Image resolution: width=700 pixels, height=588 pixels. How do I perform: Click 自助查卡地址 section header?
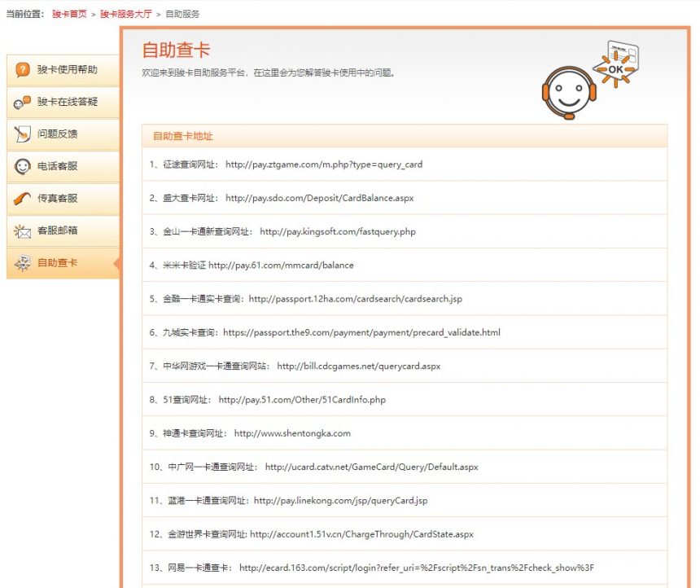182,136
